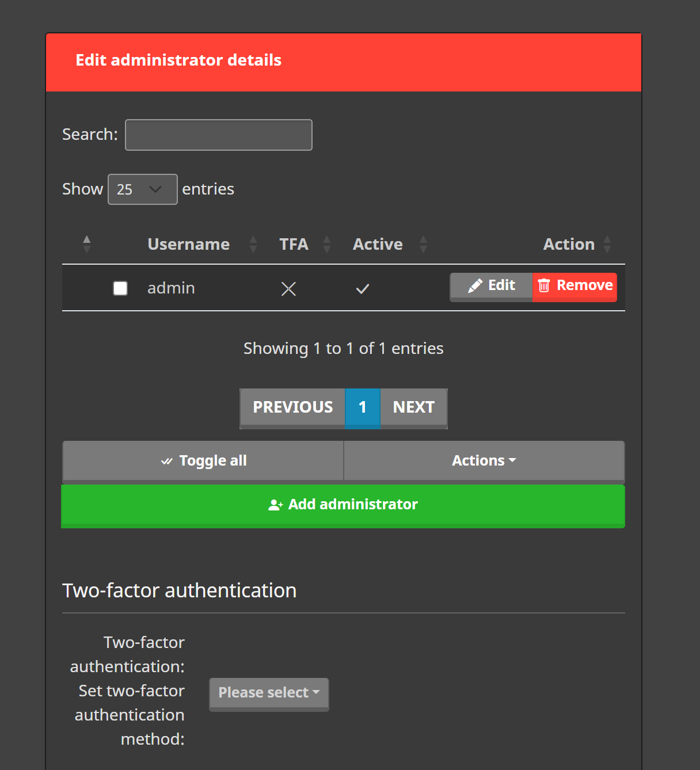Sort by TFA column arrows
Viewport: 700px width, 770px height.
[327, 244]
